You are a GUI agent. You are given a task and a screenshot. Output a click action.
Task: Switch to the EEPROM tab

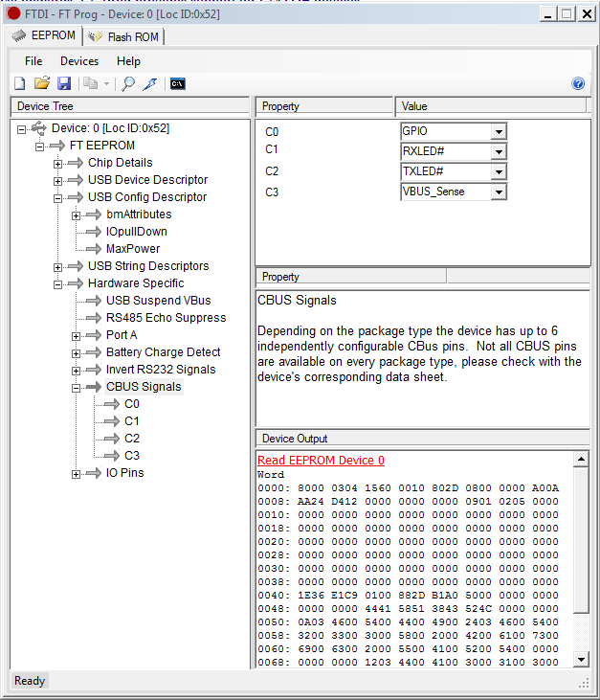[x=44, y=35]
